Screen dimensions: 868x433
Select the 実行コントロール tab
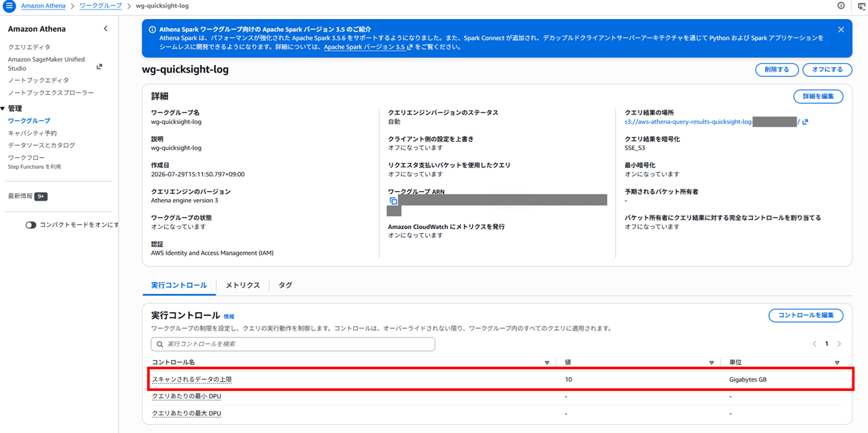coord(179,285)
